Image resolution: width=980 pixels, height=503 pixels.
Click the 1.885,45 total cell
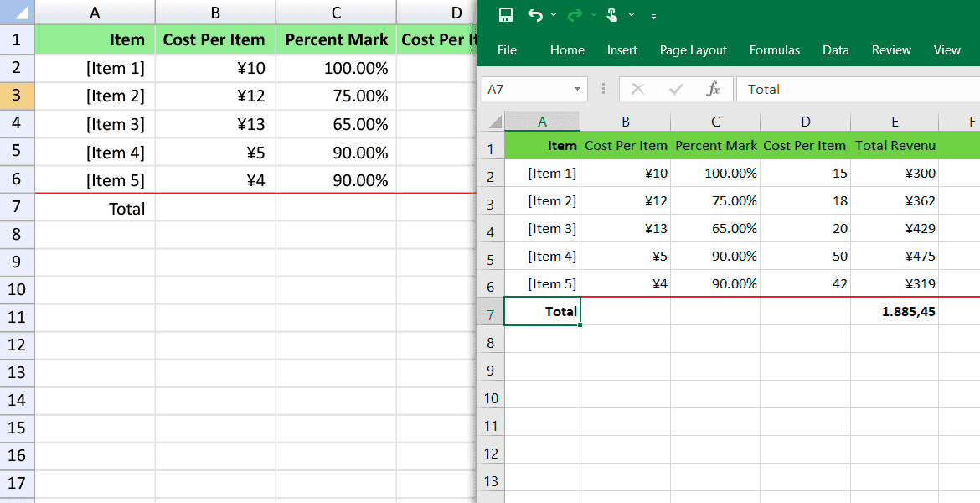(895, 312)
